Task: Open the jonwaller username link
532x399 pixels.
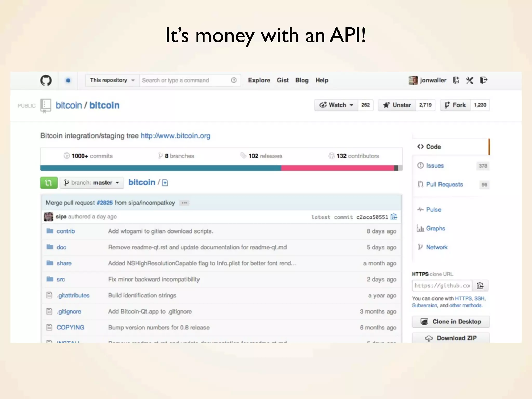Action: [433, 80]
